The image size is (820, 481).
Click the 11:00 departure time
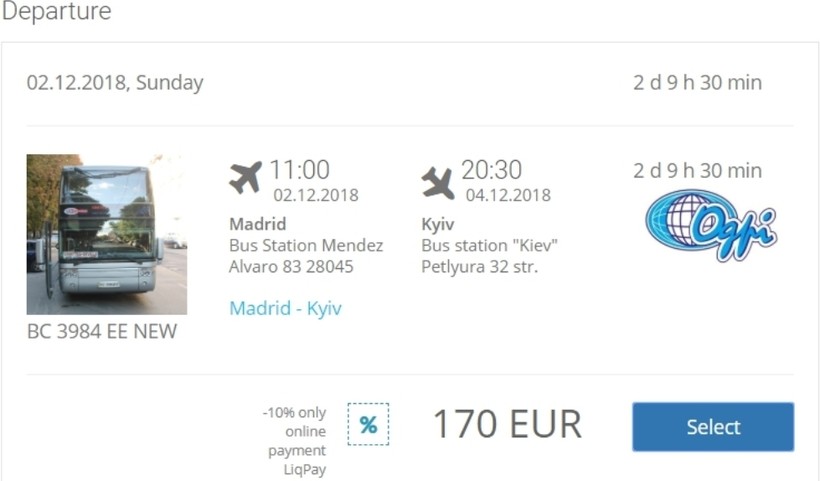pos(299,170)
